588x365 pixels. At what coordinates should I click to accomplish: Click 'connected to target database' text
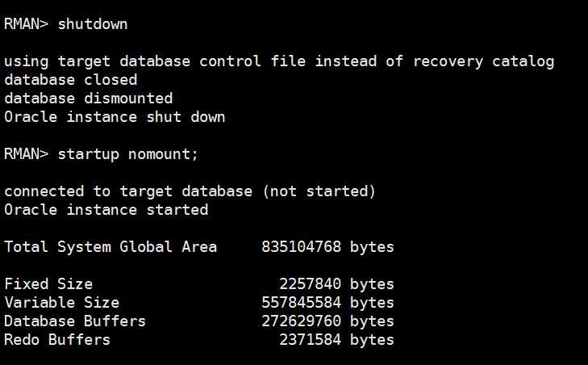[128, 191]
